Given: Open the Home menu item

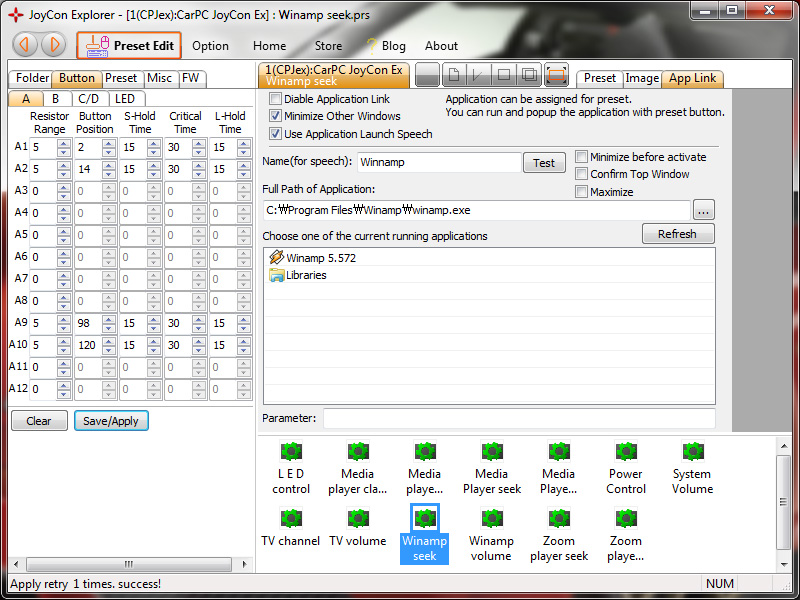Looking at the screenshot, I should [269, 46].
